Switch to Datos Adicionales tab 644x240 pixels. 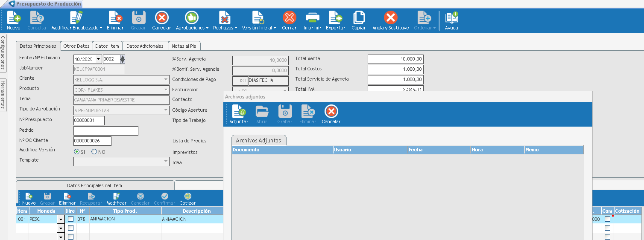point(145,46)
